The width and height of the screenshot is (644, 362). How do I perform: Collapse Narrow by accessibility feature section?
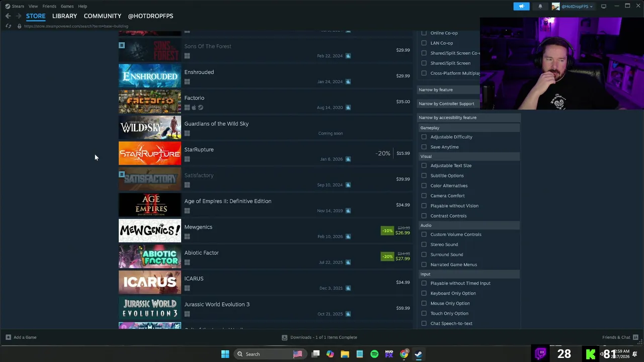pos(468,118)
